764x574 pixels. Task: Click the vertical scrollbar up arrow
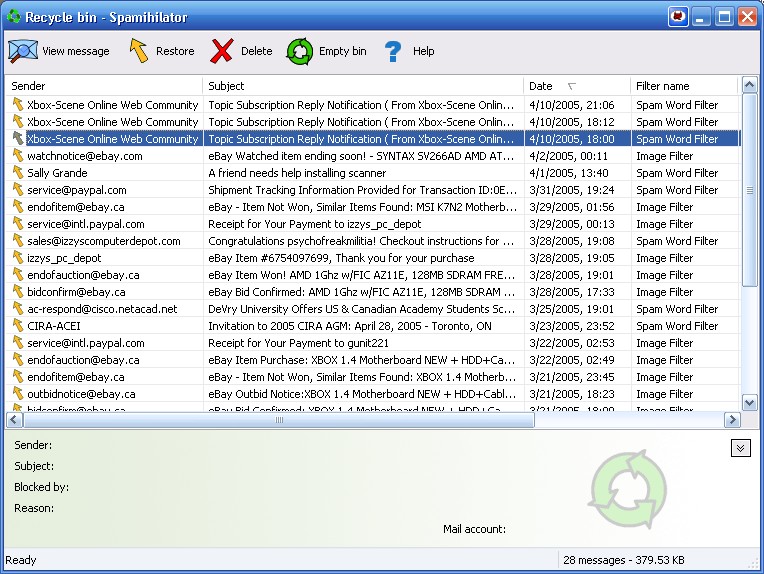coord(749,85)
